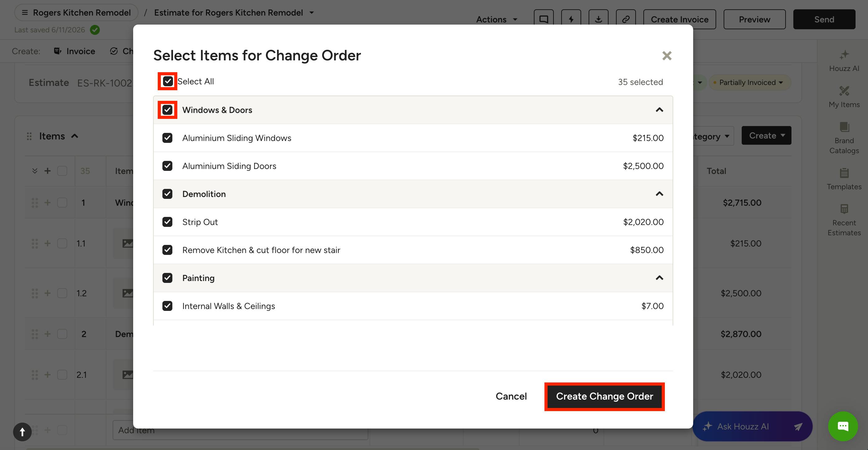868x450 pixels.
Task: Open Brand Catalogs sidebar panel
Action: coord(844,138)
